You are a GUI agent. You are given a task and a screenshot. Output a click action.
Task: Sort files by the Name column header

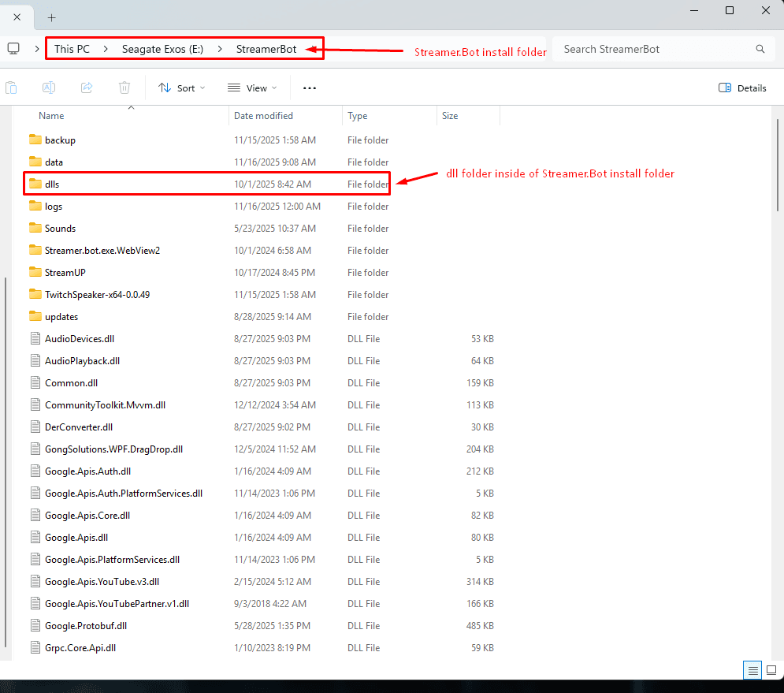point(51,115)
